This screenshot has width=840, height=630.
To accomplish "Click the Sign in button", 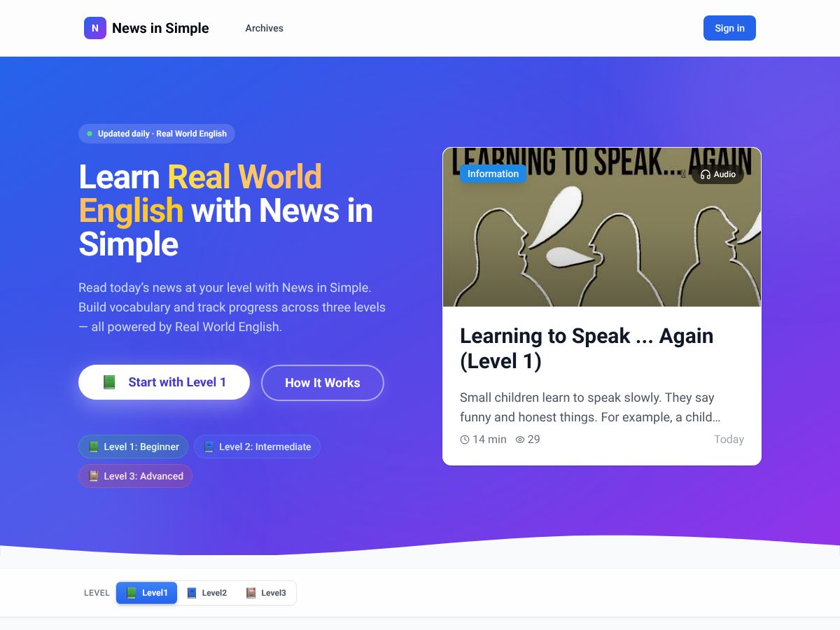I will click(729, 28).
